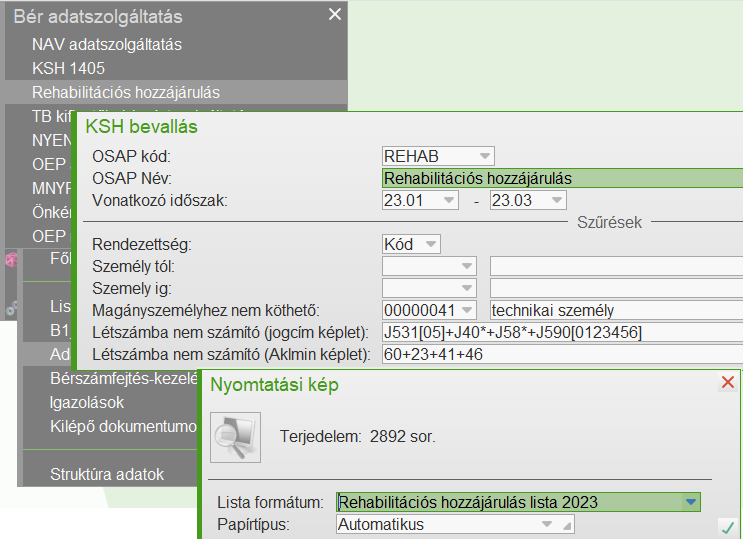
Task: Click the pink cube icon in sidebar
Action: click(x=11, y=260)
